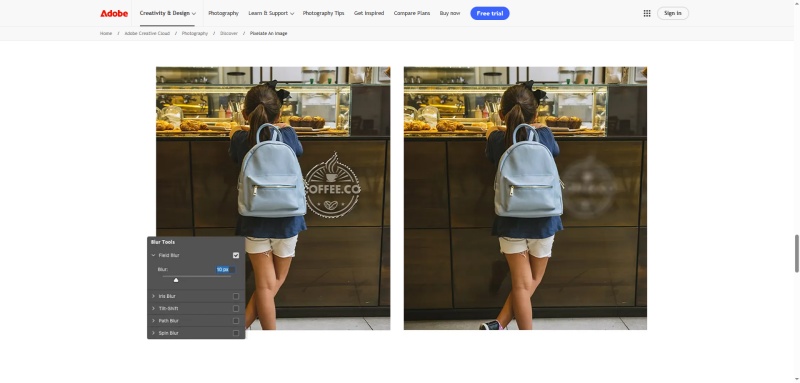
Task: Expand the Path Blur section
Action: coord(153,321)
